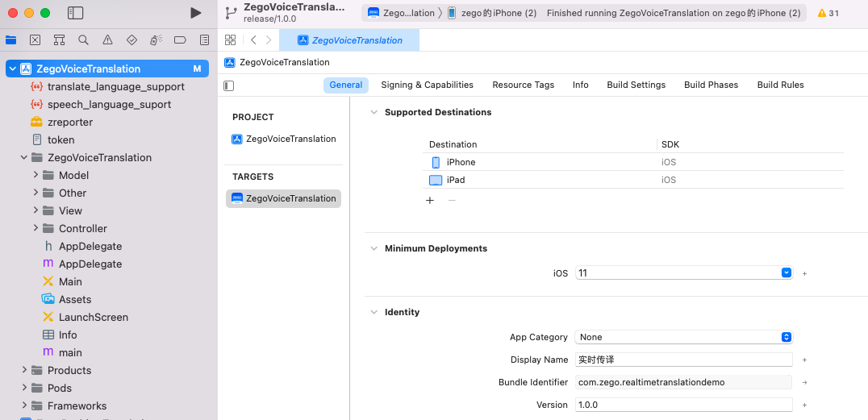
Task: Toggle the project and targets list panel
Action: pos(229,85)
